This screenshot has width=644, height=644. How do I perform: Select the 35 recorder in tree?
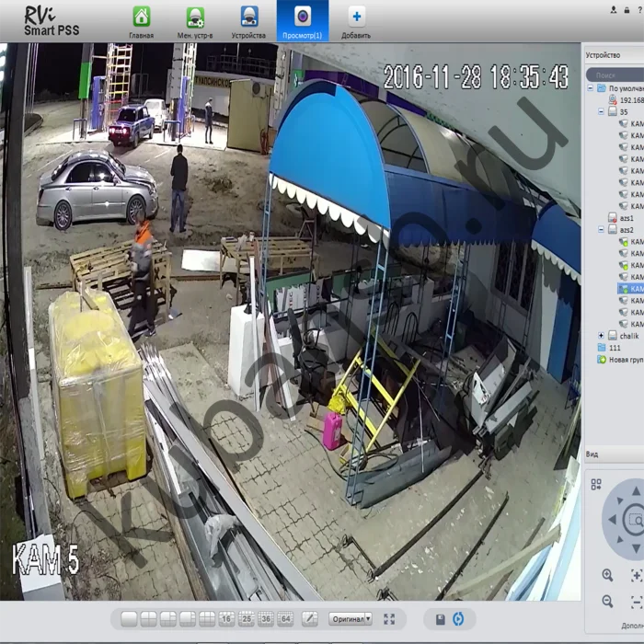[618, 111]
